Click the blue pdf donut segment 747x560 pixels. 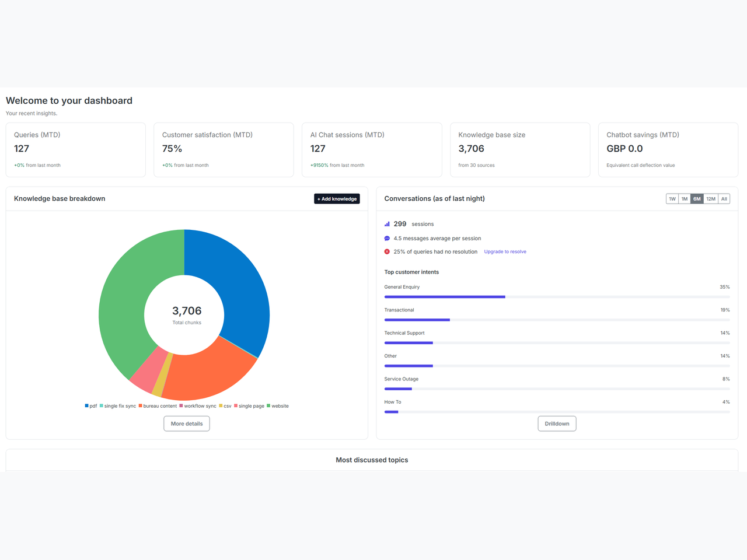239,286
